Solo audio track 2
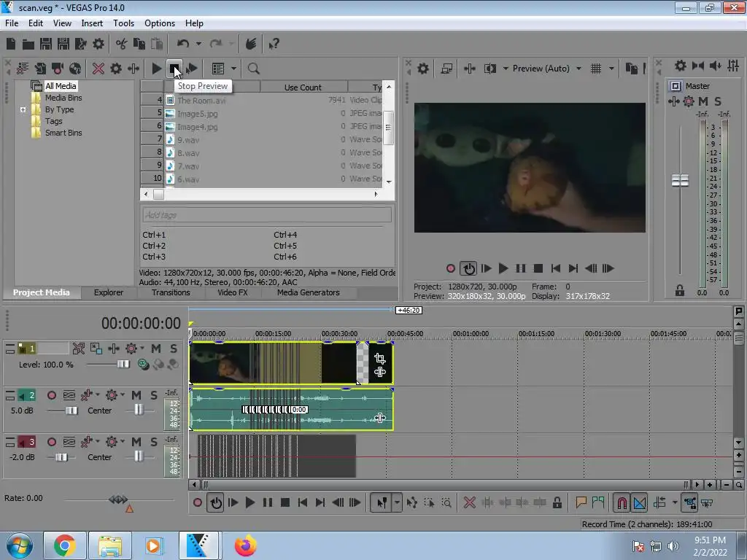Screen dimensions: 747x560 [x=154, y=395]
